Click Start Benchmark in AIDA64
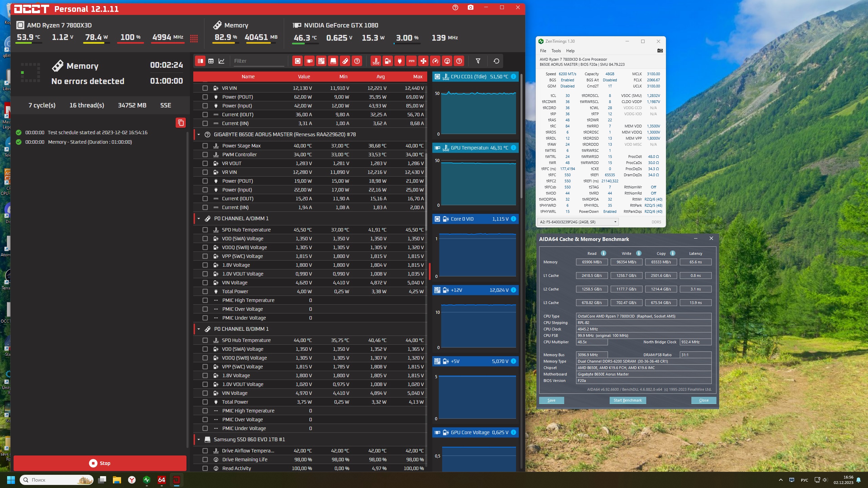Screen dimensions: 868x488 click(x=627, y=400)
